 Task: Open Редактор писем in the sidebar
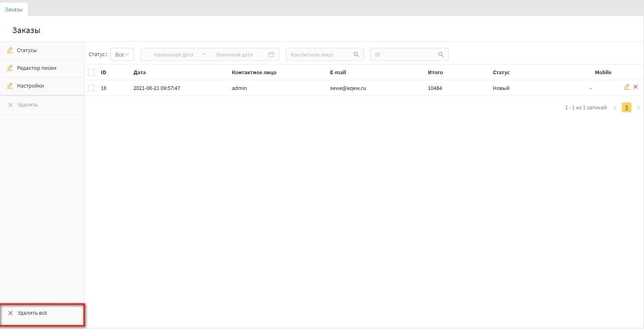36,68
